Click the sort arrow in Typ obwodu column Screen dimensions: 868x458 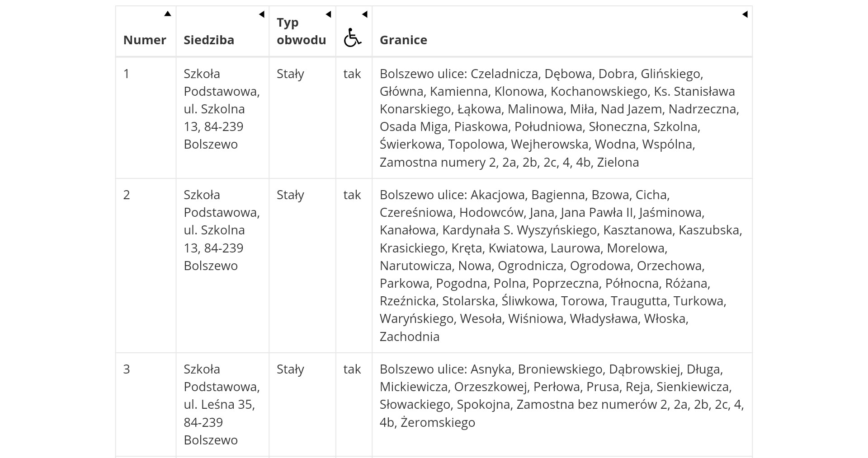tap(329, 14)
